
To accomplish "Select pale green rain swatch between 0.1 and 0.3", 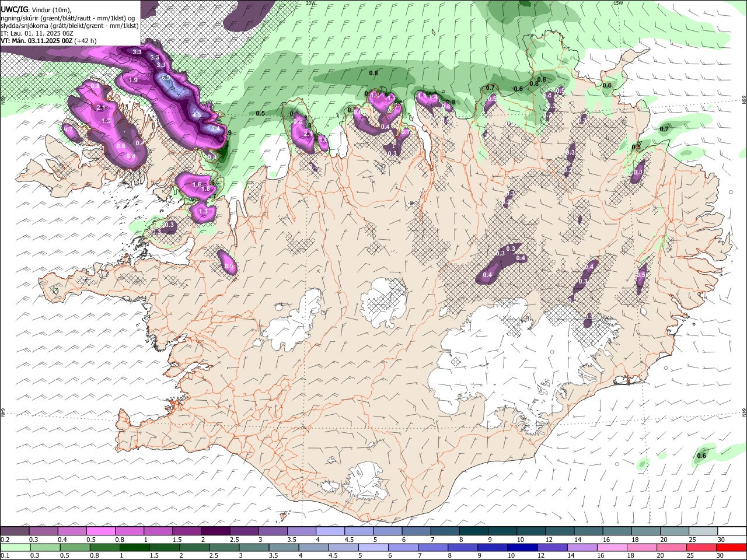I will (14, 547).
